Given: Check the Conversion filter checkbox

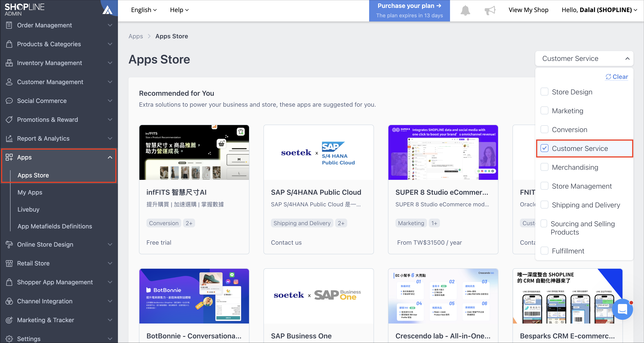Looking at the screenshot, I should (x=544, y=129).
